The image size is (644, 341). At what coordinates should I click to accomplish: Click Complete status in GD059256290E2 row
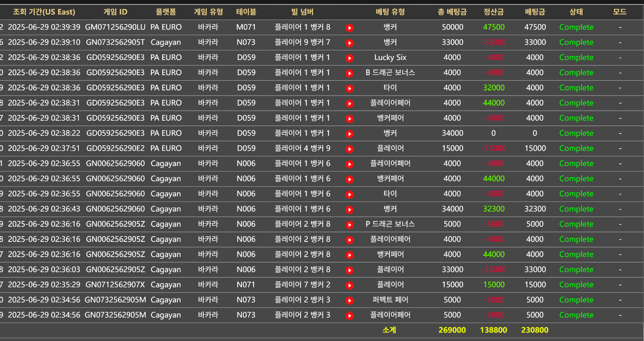click(576, 148)
